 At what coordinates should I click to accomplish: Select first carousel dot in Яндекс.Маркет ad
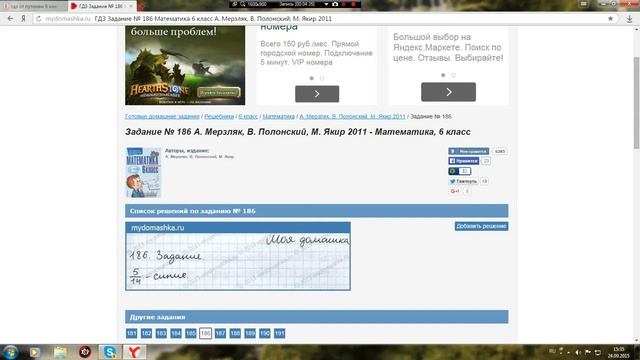443,75
